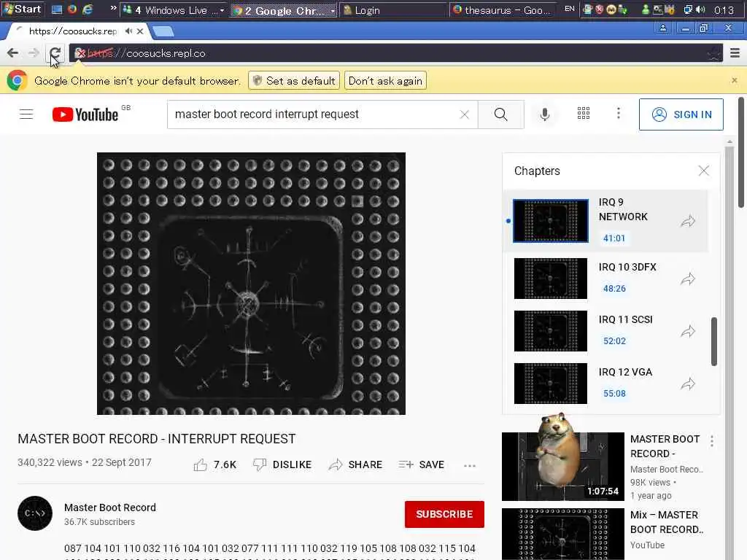Click the EN language indicator

point(569,9)
